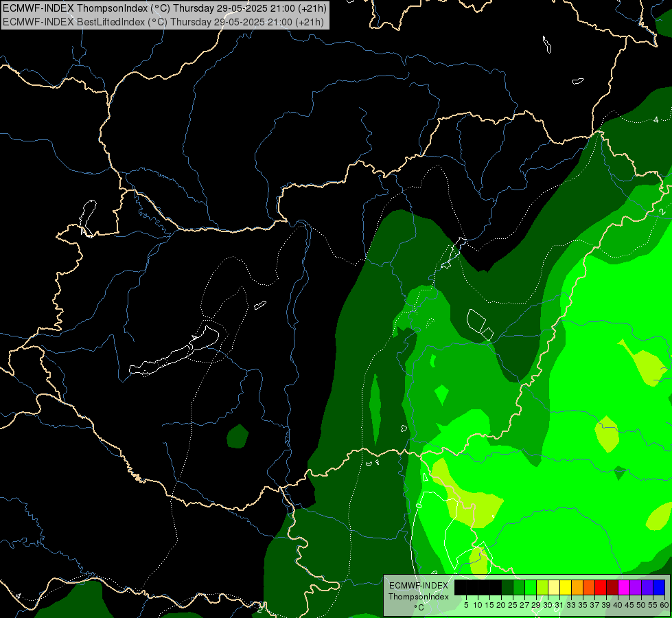Click the legend label 'ThompsonIndex'
This screenshot has height=618, width=672.
pos(418,597)
